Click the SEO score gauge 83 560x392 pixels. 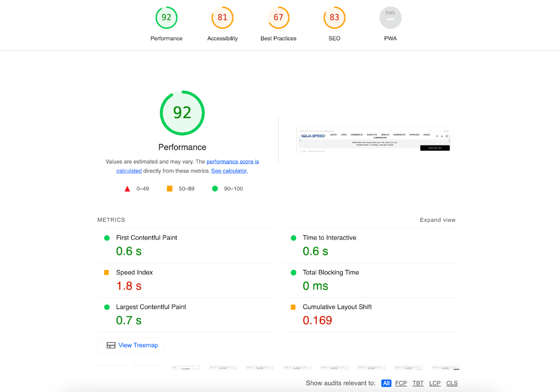click(x=334, y=18)
